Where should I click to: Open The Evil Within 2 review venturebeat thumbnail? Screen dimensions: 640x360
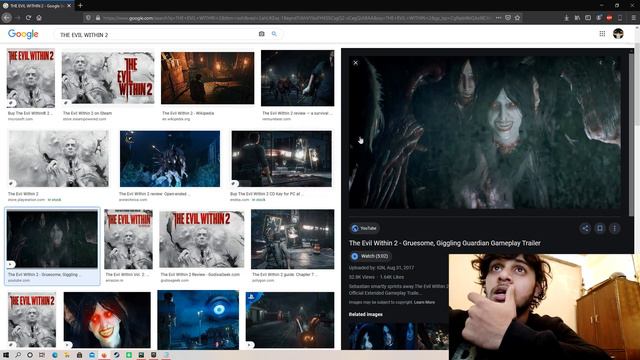point(298,78)
